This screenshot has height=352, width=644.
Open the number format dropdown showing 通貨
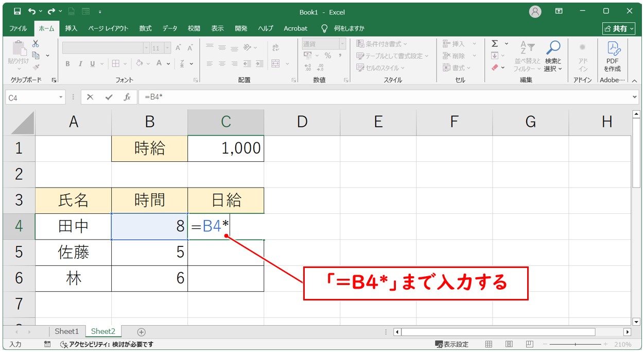pyautogui.click(x=342, y=44)
